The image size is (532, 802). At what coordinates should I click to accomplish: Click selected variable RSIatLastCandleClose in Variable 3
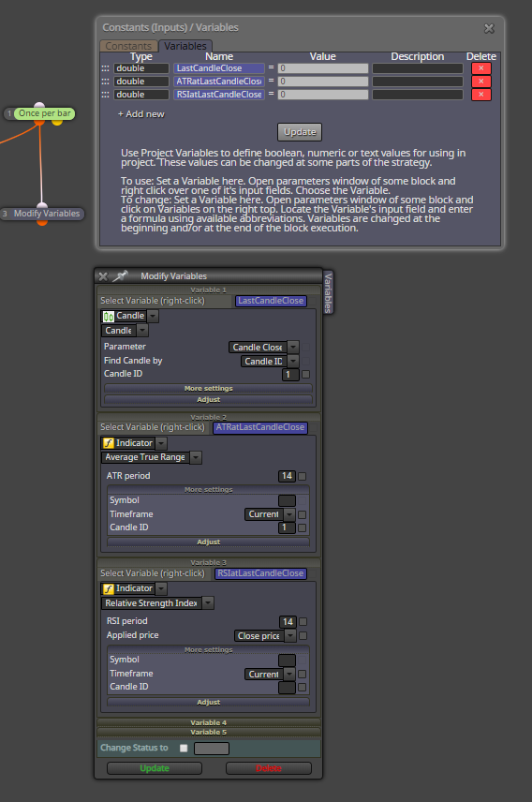click(x=261, y=574)
